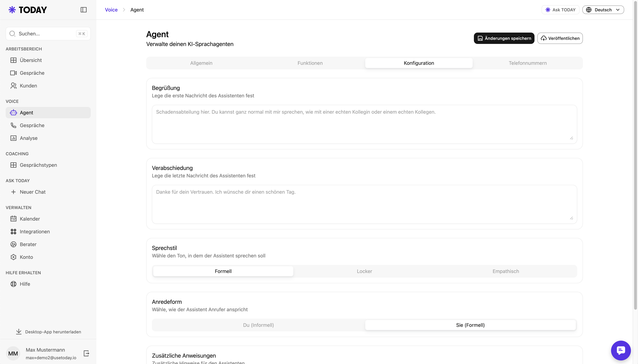Switch to the Konfiguration tab
This screenshot has height=364, width=638.
tap(419, 63)
